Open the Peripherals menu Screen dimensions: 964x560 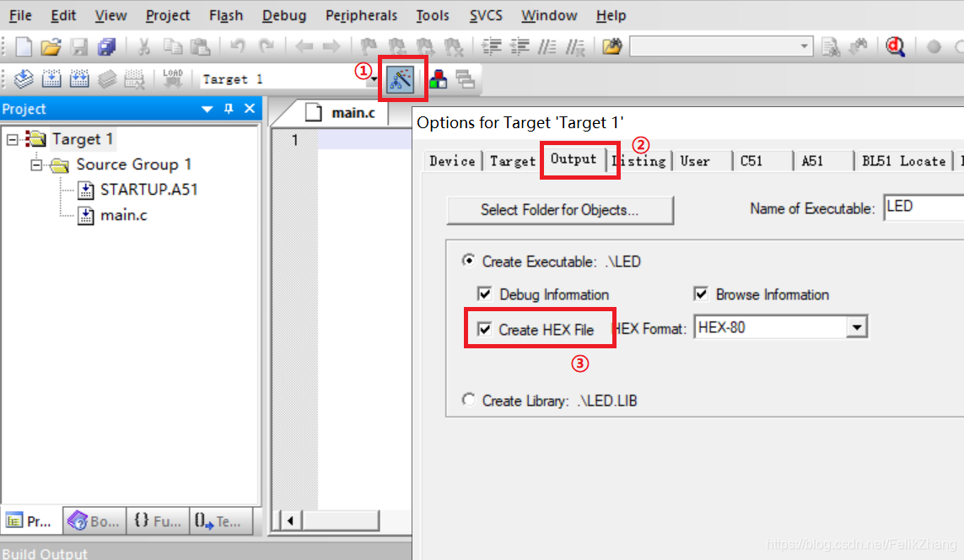(361, 15)
